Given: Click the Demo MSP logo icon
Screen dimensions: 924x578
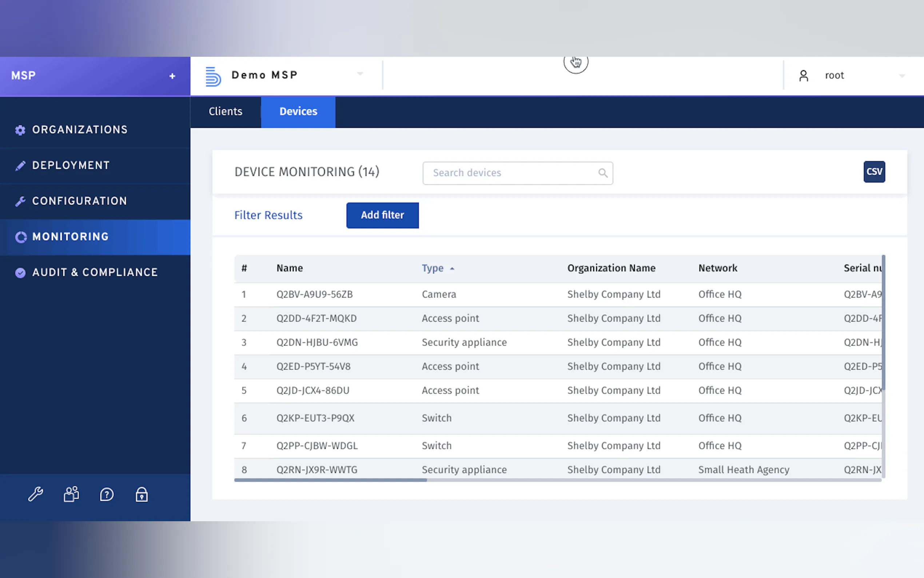Looking at the screenshot, I should (213, 76).
